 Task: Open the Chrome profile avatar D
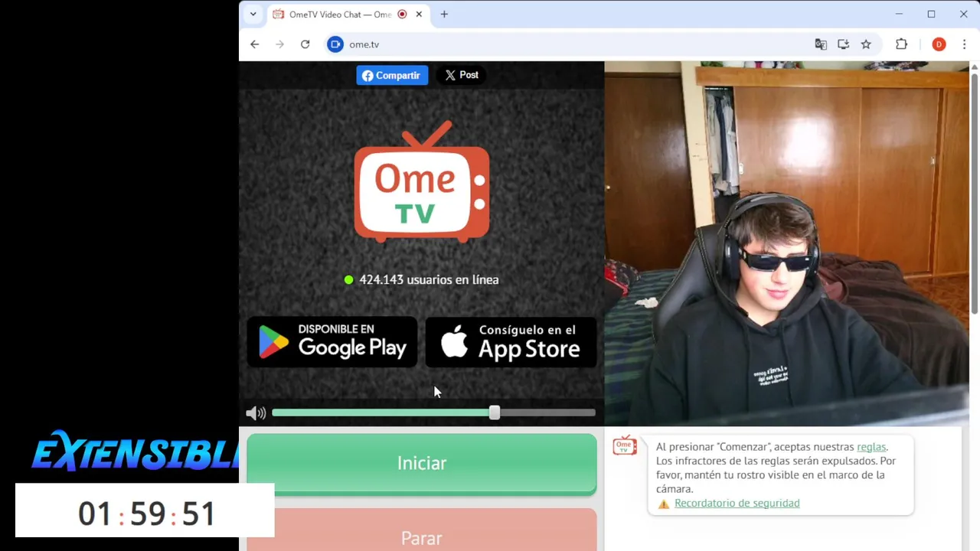click(939, 44)
